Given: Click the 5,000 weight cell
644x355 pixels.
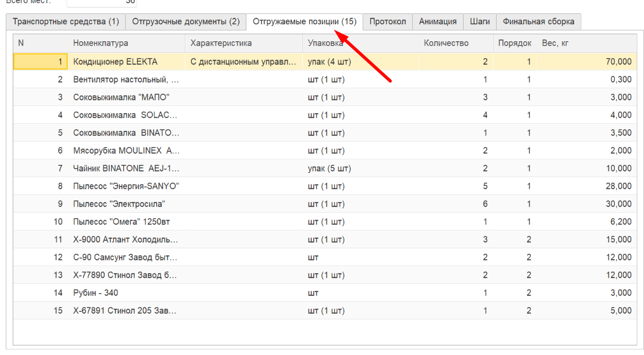Looking at the screenshot, I should point(586,311).
